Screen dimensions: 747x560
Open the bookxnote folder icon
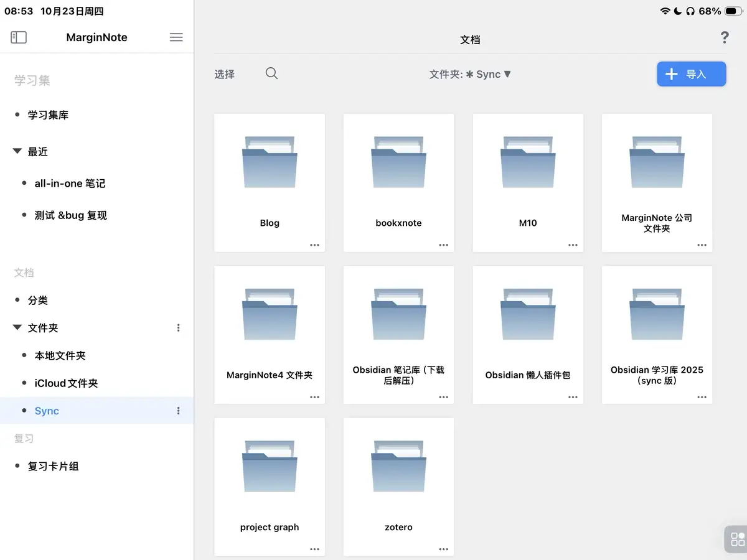[x=398, y=162]
